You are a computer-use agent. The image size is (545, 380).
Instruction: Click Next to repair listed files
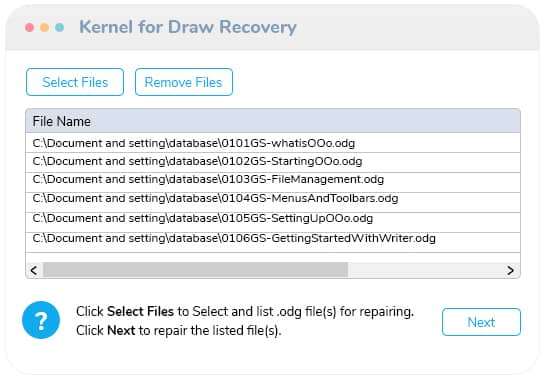point(481,322)
